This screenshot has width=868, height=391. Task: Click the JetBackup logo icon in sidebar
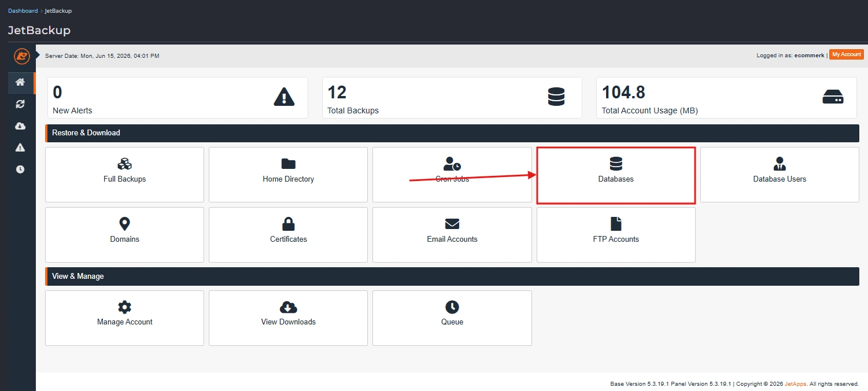click(x=21, y=56)
